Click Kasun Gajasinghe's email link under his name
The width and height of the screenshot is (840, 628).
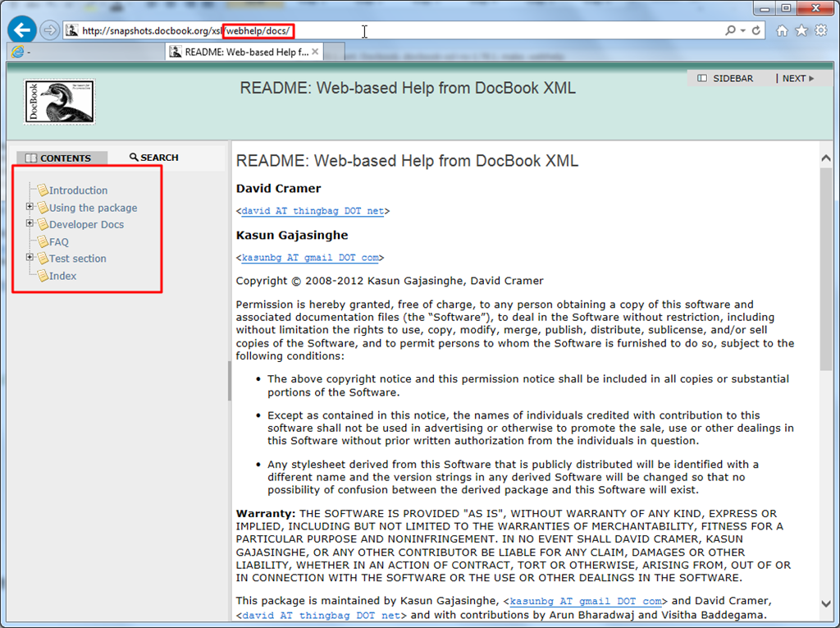coord(310,258)
